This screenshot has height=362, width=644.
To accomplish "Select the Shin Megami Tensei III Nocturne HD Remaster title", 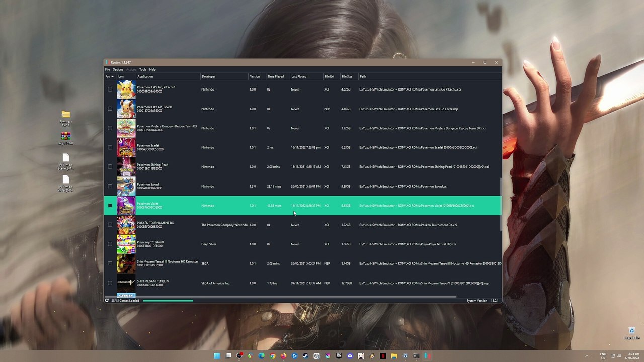I will coord(168,262).
